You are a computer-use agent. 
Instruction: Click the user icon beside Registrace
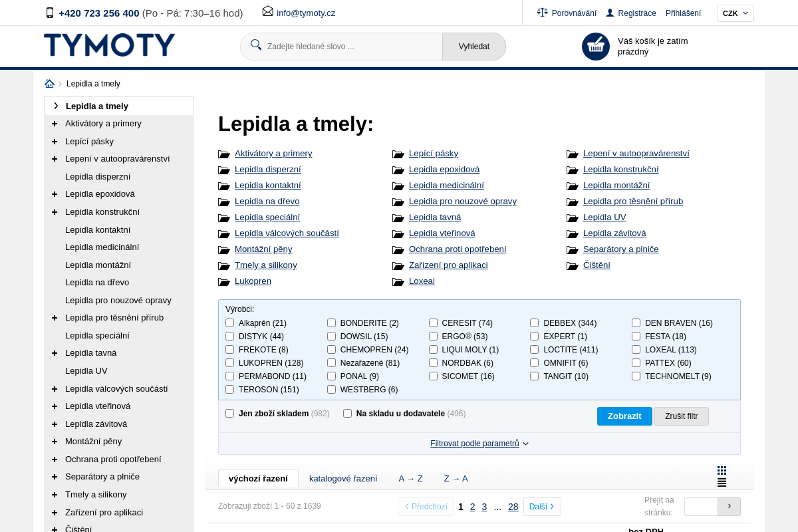pyautogui.click(x=610, y=13)
